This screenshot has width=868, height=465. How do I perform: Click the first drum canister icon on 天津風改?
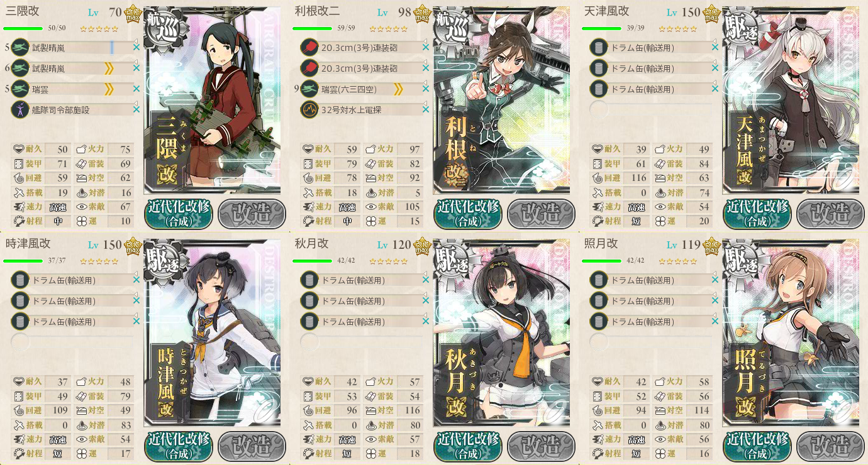[x=598, y=48]
